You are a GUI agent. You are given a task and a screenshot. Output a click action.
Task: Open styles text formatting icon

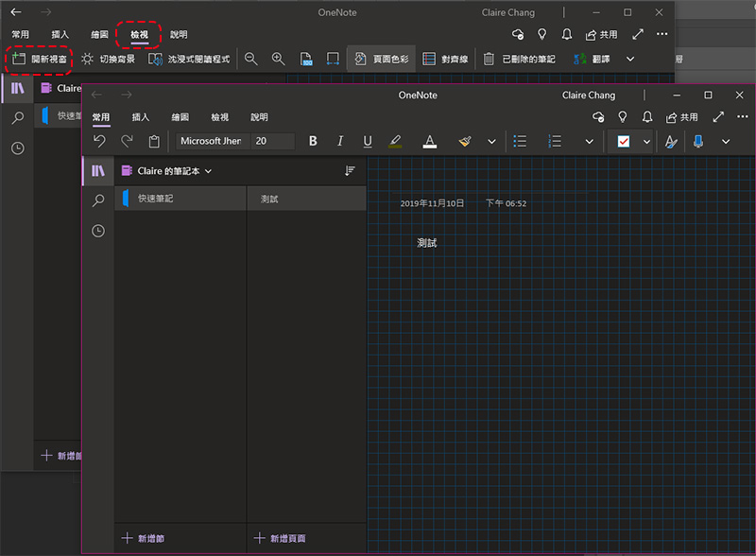click(x=671, y=142)
